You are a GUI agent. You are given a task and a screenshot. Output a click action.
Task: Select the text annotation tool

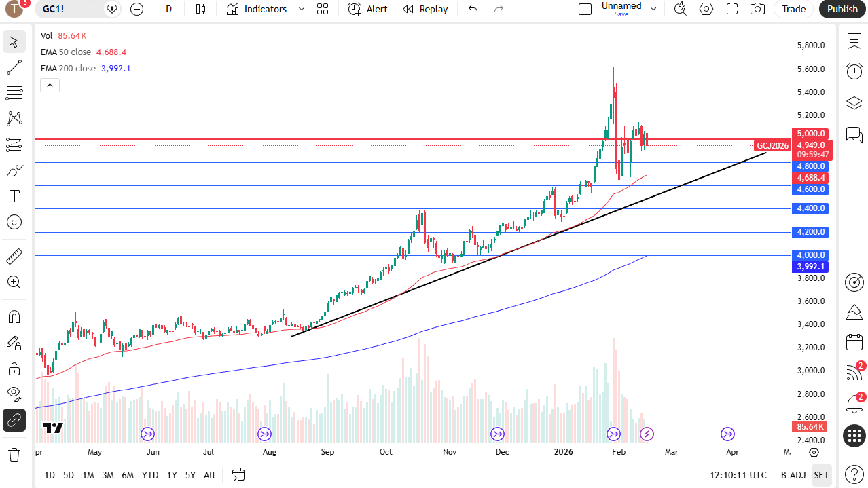14,196
